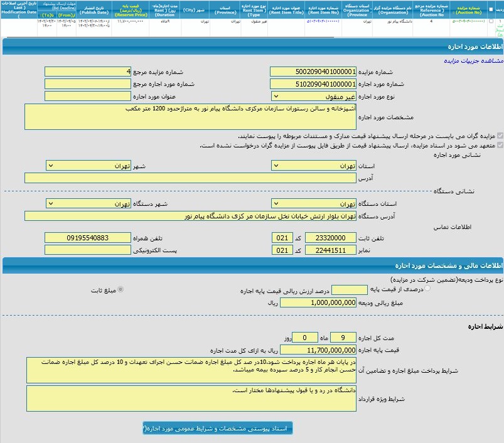Open the 'مشاهده جزییات مزایده' link

[x=473, y=61]
